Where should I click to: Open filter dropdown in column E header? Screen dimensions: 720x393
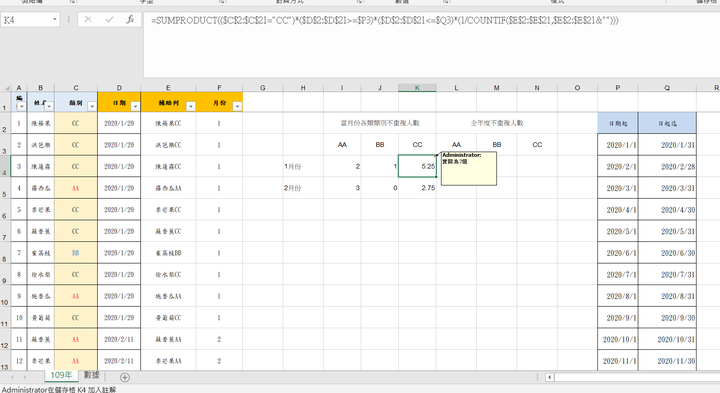tap(191, 107)
